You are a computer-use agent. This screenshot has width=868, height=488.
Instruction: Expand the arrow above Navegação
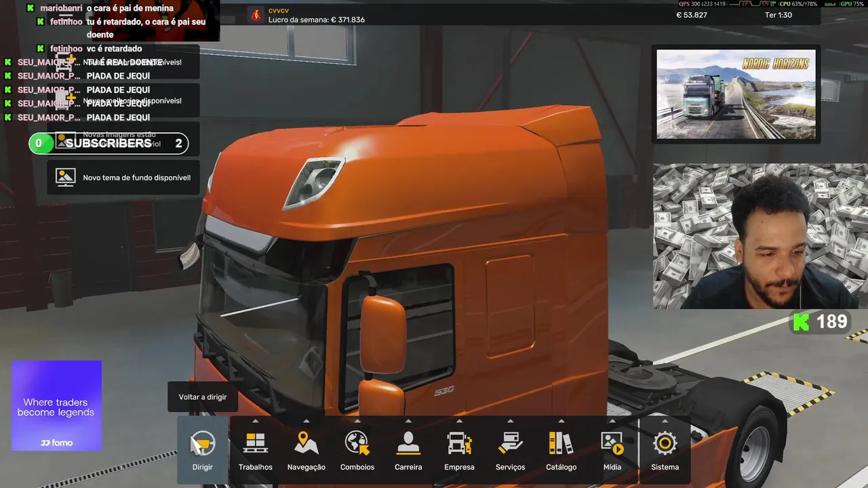point(307,421)
